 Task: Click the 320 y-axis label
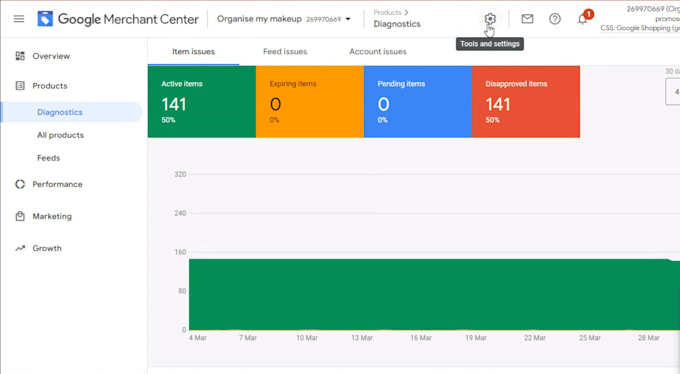180,174
